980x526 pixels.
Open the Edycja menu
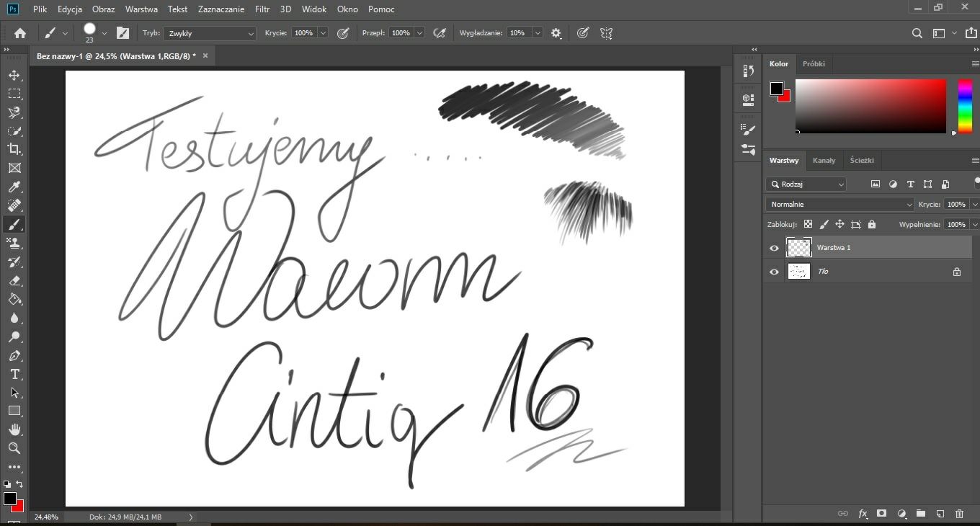tap(70, 9)
